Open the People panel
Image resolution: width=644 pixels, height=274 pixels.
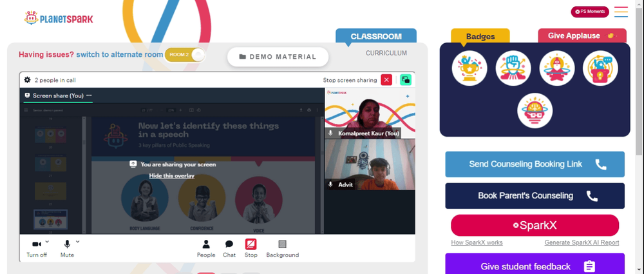coord(206,248)
